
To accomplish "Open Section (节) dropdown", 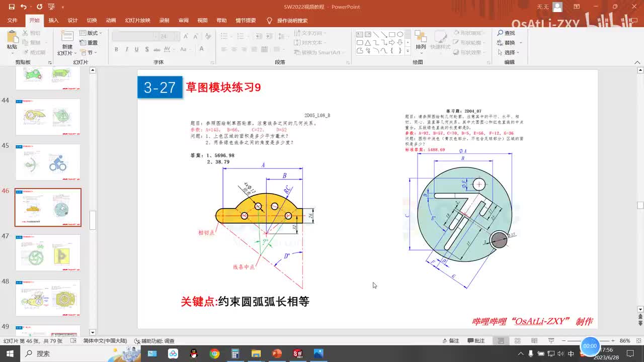I will pyautogui.click(x=89, y=52).
